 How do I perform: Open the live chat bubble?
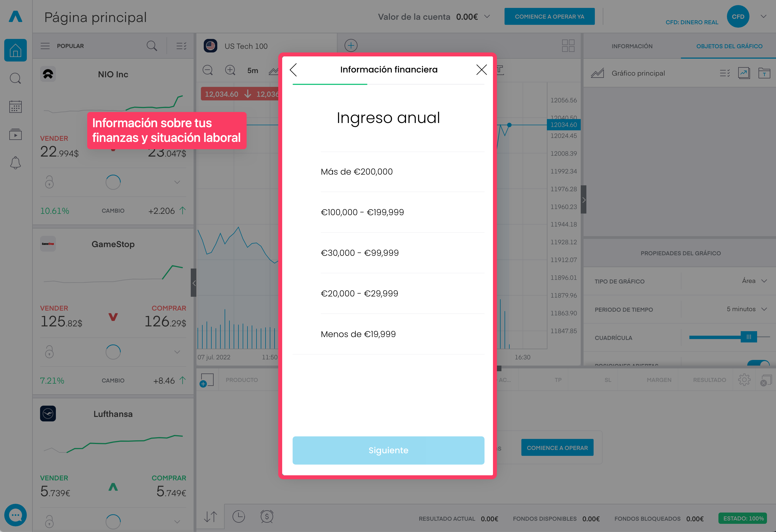click(15, 515)
